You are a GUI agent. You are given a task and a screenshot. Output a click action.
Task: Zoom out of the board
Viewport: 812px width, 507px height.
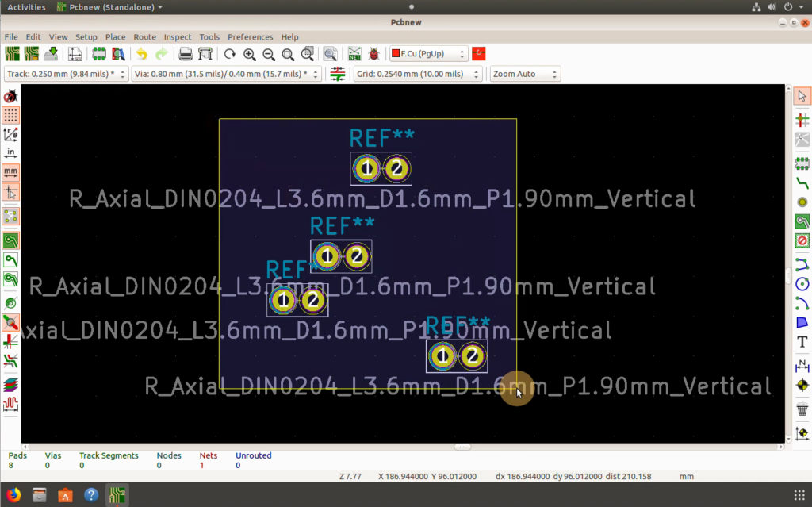pyautogui.click(x=268, y=54)
